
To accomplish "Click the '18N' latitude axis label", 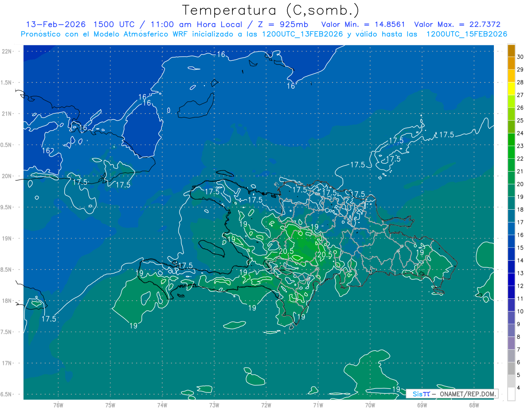I will click(x=7, y=301).
